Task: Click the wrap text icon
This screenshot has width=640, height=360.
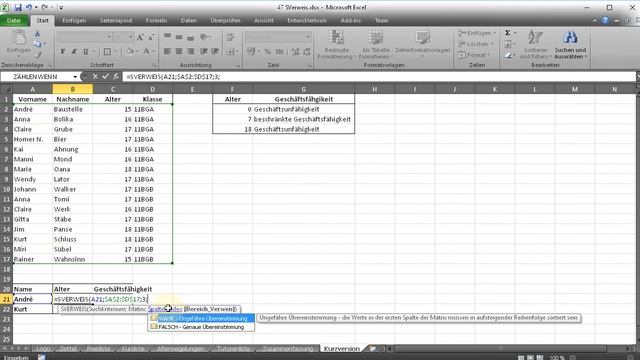Action: (x=230, y=37)
